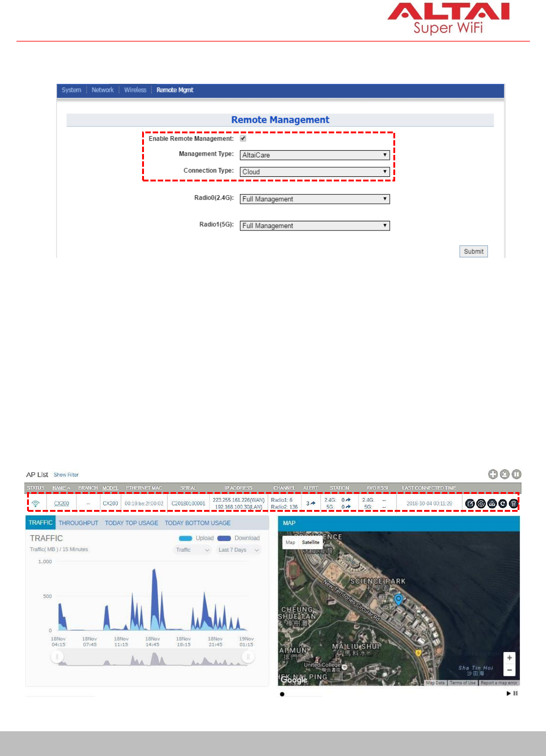Open the Wireless menu tab
This screenshot has width=546, height=756.
pos(135,90)
